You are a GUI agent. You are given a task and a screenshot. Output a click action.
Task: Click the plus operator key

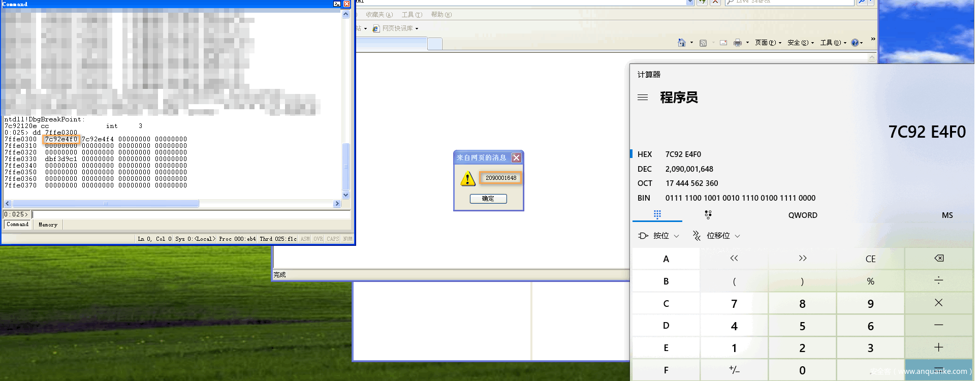coord(939,348)
